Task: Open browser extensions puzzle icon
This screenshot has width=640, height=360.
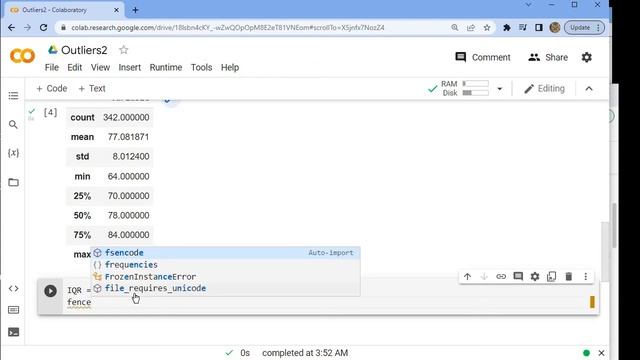Action: click(507, 28)
